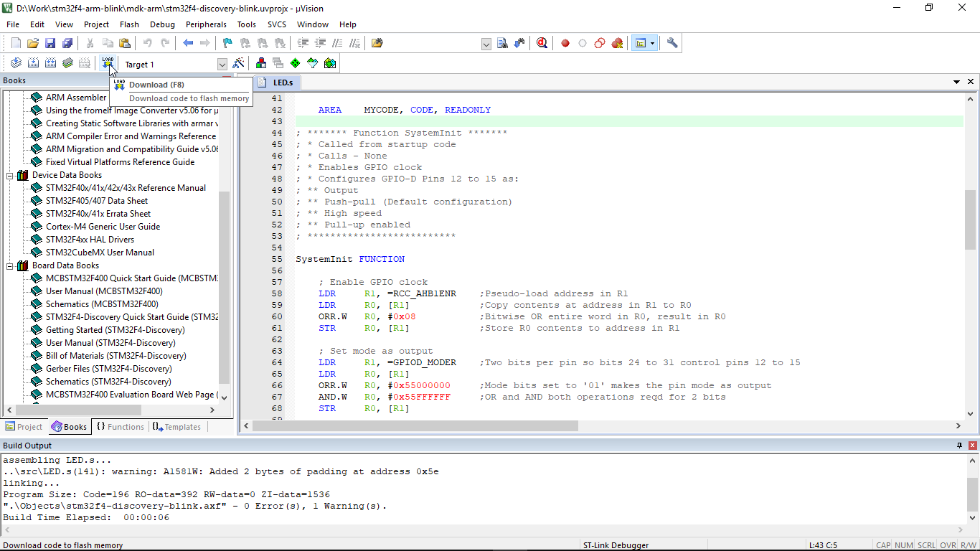Create a new file with toolbar icon

click(x=16, y=43)
